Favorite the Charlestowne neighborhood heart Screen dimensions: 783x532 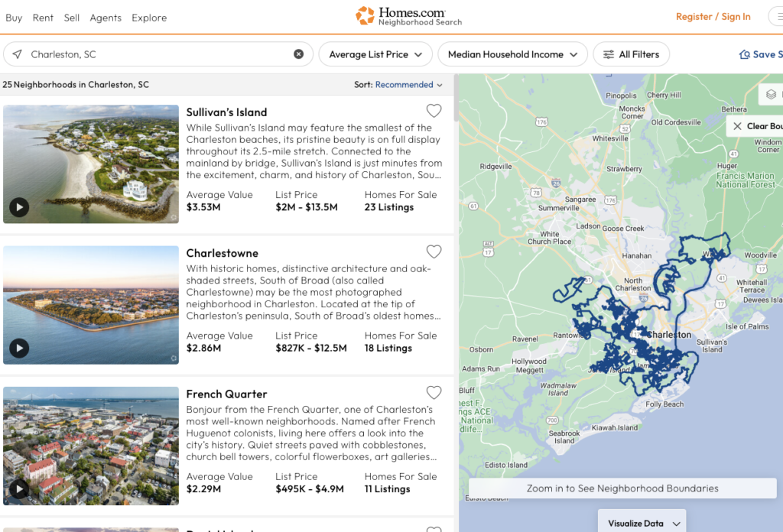tap(434, 251)
